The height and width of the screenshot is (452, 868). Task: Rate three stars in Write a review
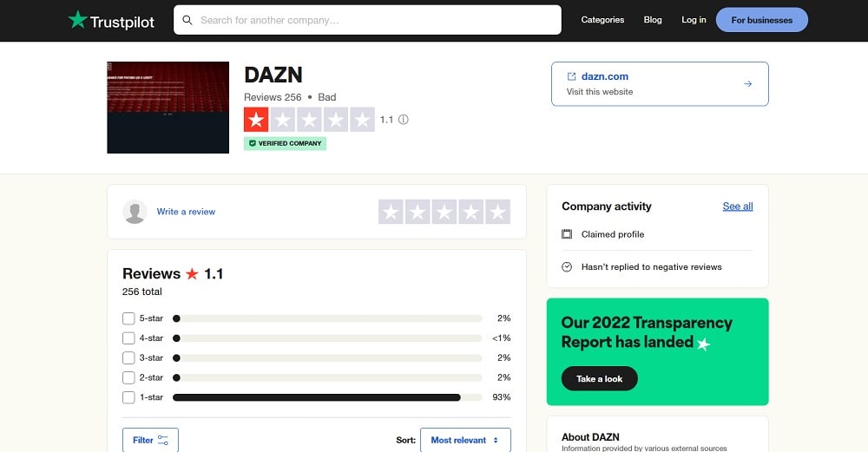point(444,212)
